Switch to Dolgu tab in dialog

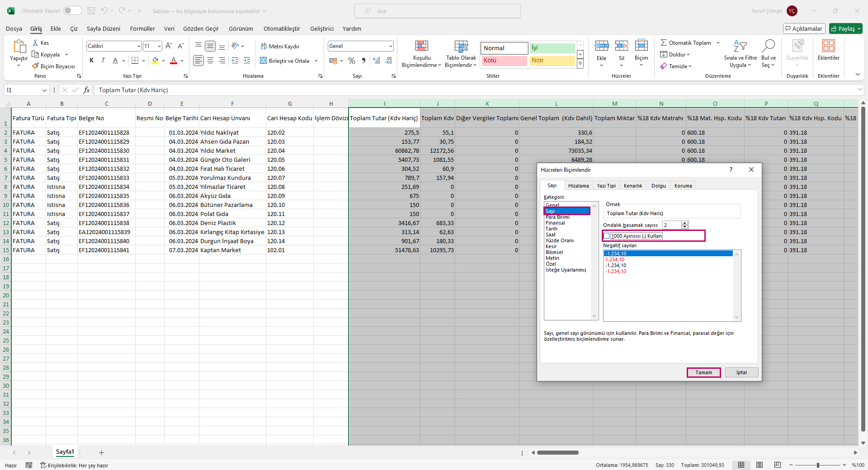coord(659,186)
